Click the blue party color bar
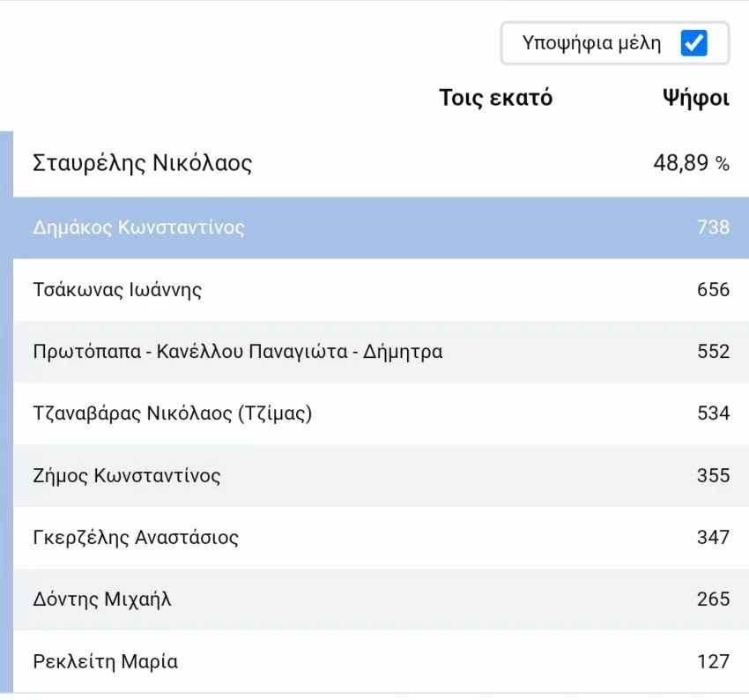The image size is (749, 700). 6,412
